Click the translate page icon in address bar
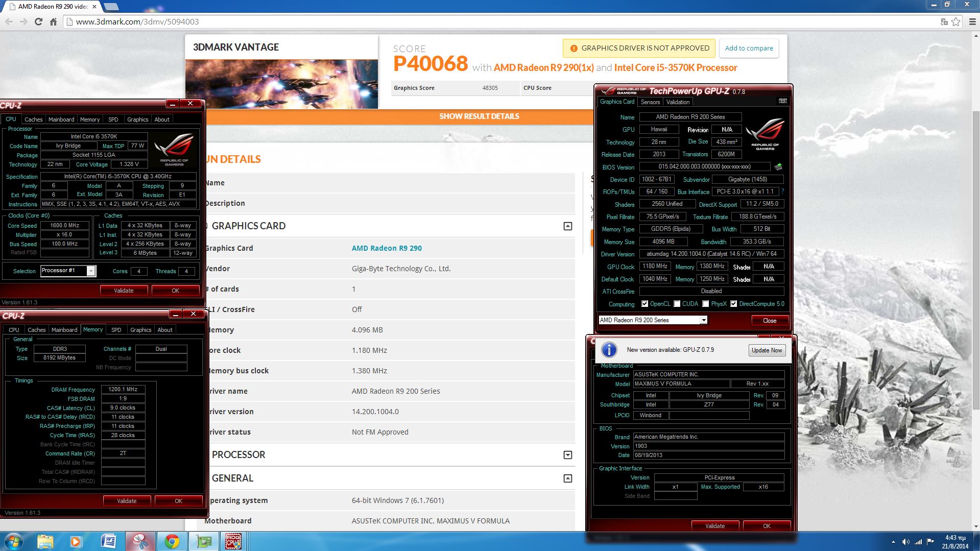980x551 pixels. (x=944, y=21)
